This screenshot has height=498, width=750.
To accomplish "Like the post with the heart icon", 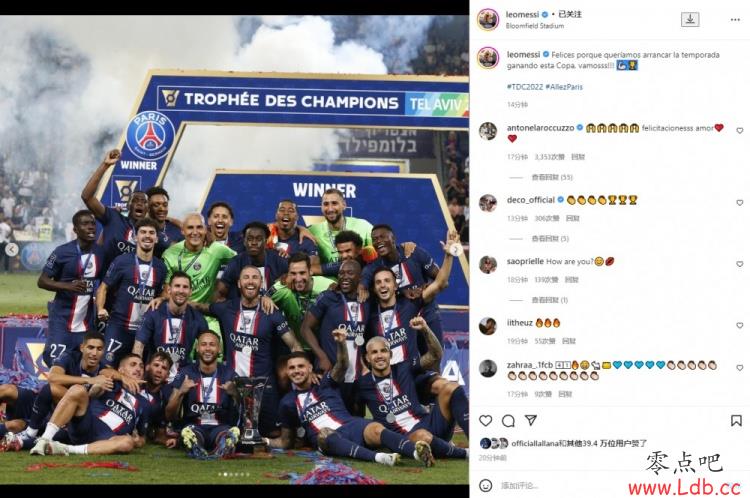I will [x=485, y=421].
